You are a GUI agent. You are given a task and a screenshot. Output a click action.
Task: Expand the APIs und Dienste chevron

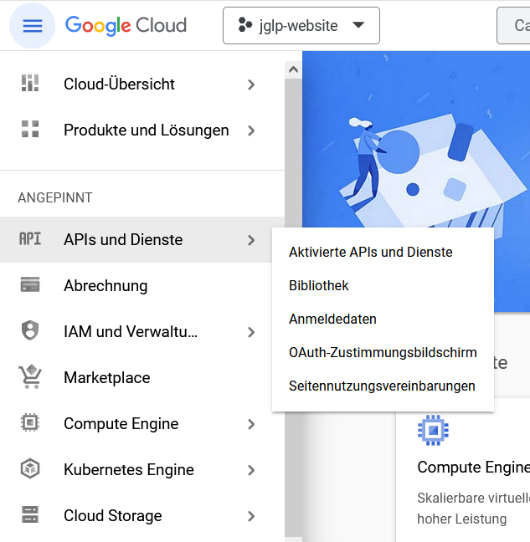tap(251, 240)
